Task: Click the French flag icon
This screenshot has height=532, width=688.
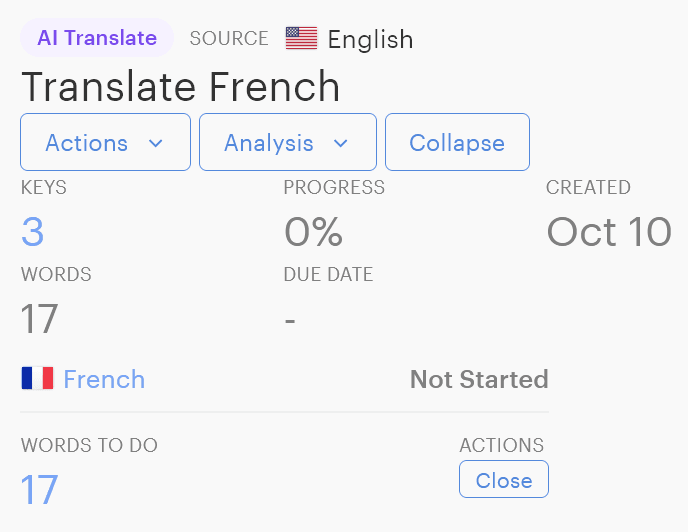Action: 37,379
